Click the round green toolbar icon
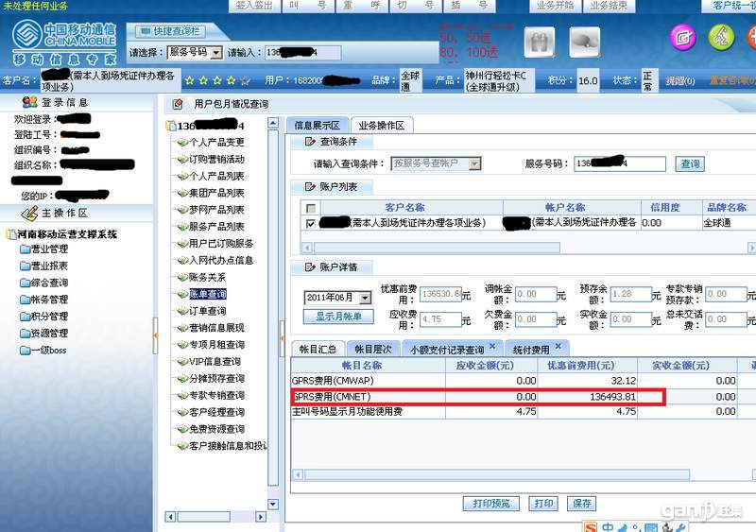This screenshot has height=532, width=756. click(x=721, y=37)
